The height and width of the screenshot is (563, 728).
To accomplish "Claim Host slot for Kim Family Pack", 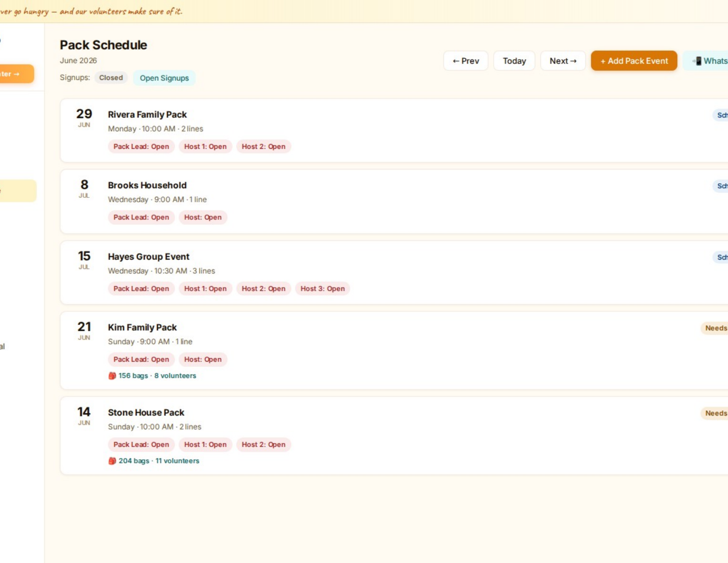I will pos(203,359).
